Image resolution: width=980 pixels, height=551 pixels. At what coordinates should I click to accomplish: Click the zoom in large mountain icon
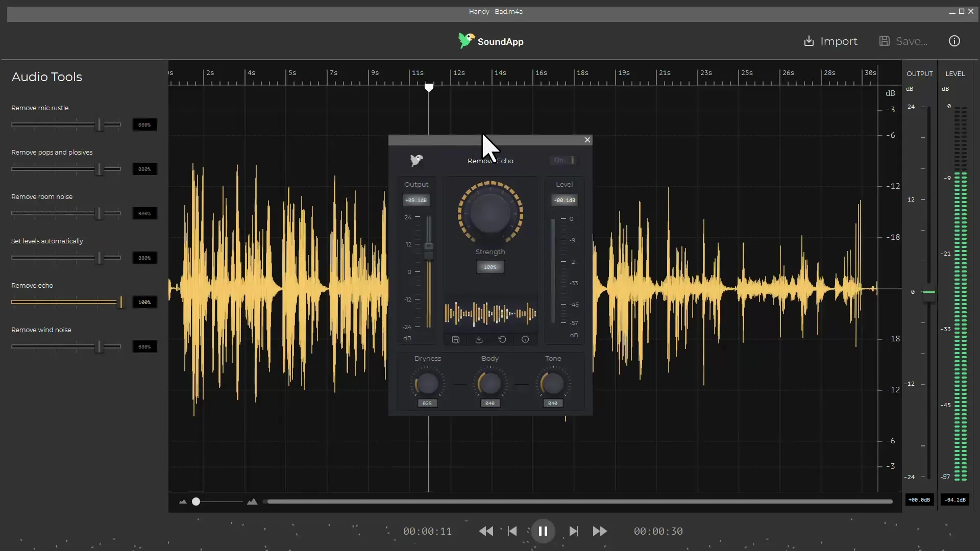[252, 502]
